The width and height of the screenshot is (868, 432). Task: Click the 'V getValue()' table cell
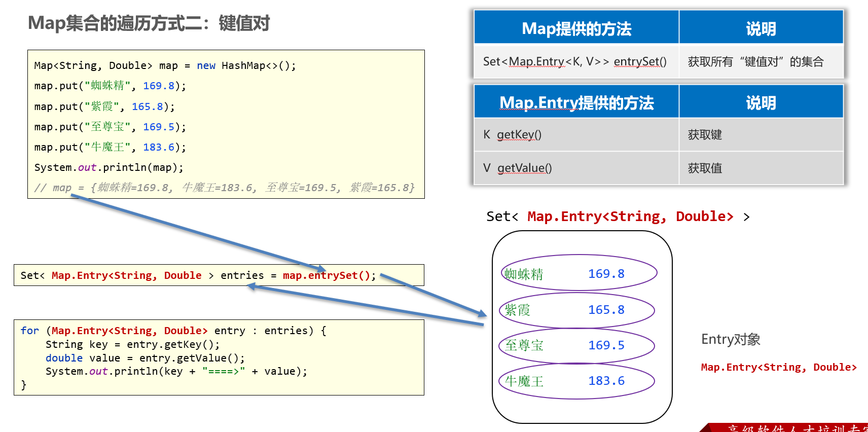pyautogui.click(x=576, y=168)
